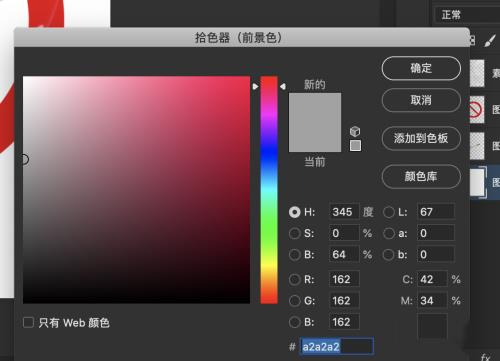Click the M magenta field showing 34
500x361 pixels.
(x=432, y=301)
